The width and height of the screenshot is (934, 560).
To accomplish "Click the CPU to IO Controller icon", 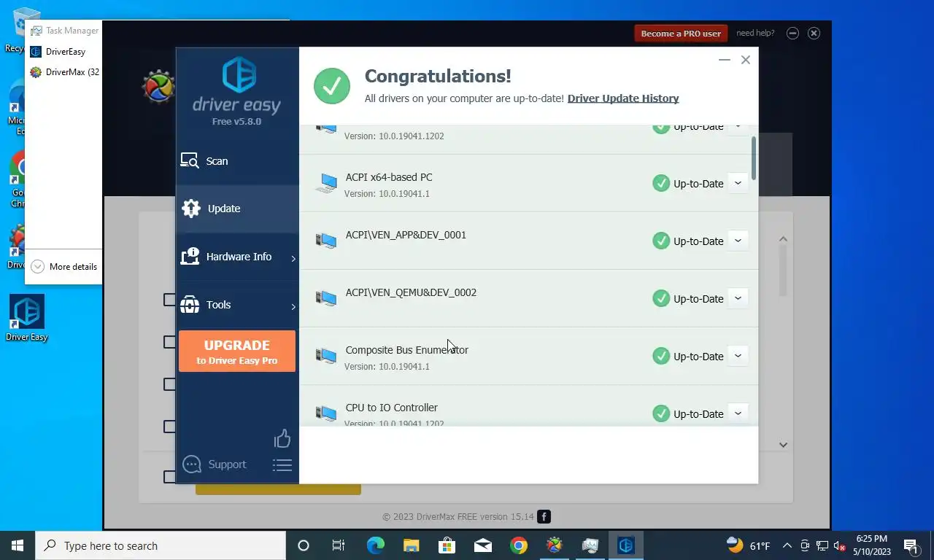I will [326, 414].
